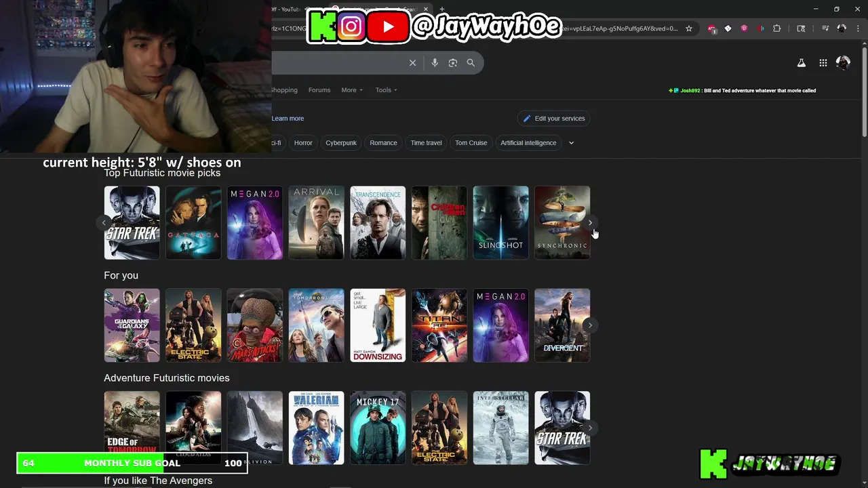Open Star Trek poster in Top picks
The height and width of the screenshot is (488, 868).
pyautogui.click(x=132, y=223)
